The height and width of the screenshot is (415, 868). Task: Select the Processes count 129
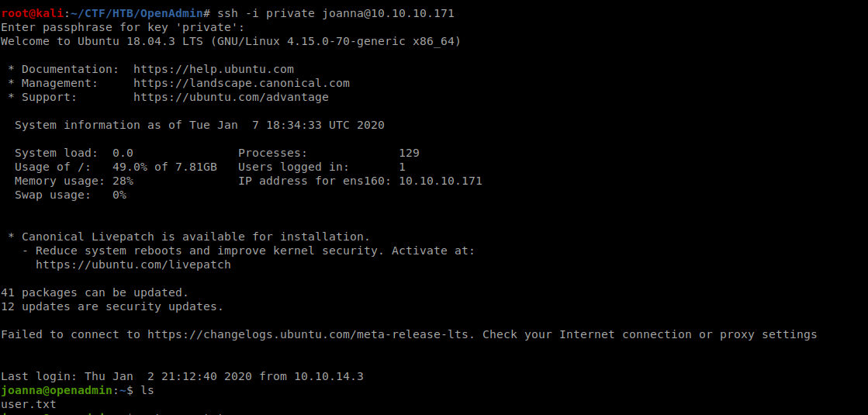click(x=409, y=153)
